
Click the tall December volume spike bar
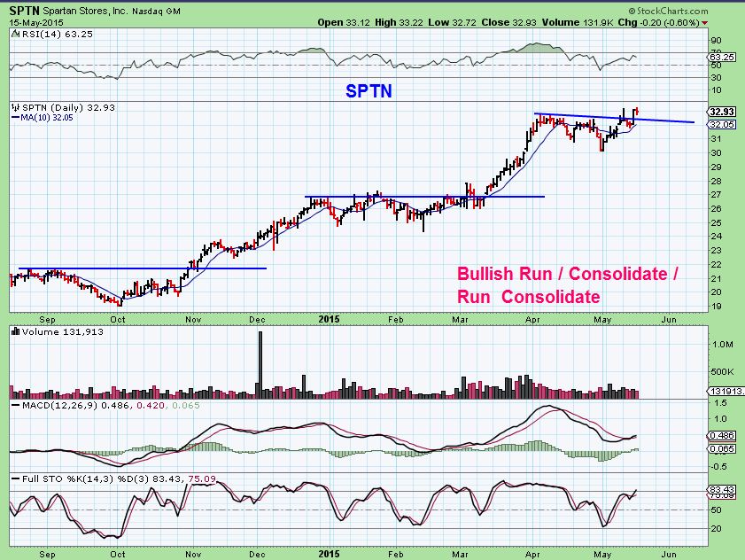pos(260,364)
